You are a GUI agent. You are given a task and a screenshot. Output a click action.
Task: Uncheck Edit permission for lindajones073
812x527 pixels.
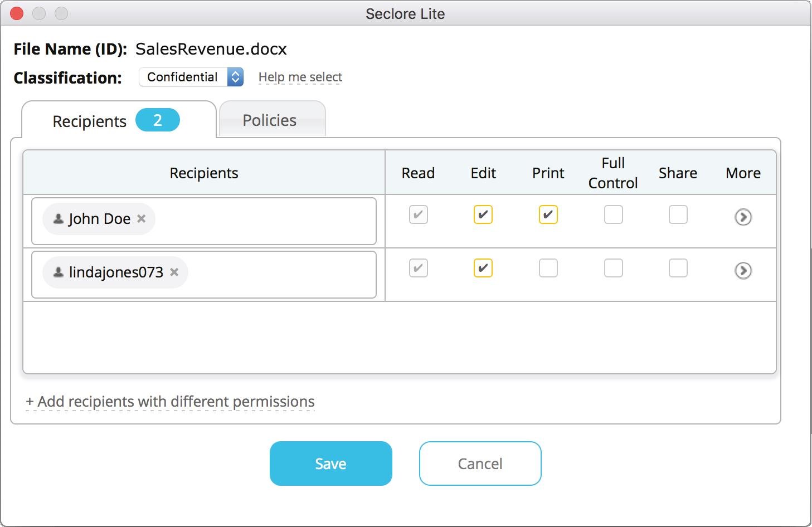point(483,269)
